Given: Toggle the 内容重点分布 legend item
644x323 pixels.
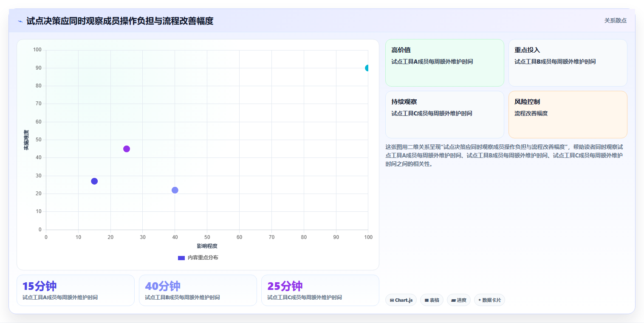Looking at the screenshot, I should (198, 258).
